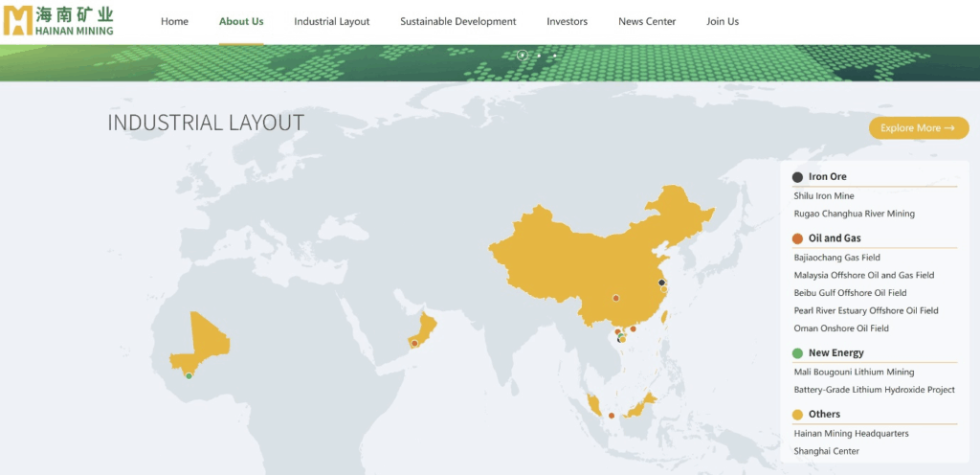Open the Industrial Layout menu
This screenshot has height=475, width=980.
coord(331,21)
